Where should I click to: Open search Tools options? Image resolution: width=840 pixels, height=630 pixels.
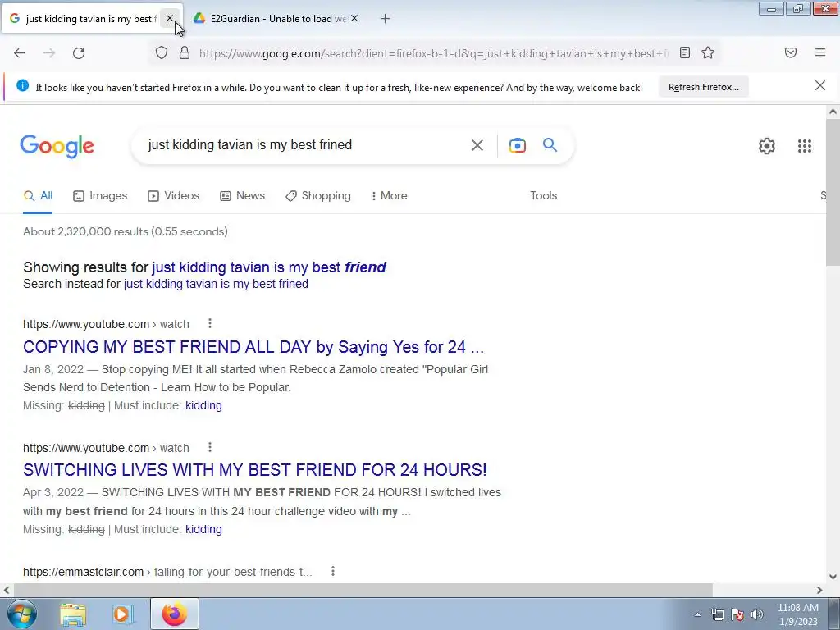click(x=543, y=195)
